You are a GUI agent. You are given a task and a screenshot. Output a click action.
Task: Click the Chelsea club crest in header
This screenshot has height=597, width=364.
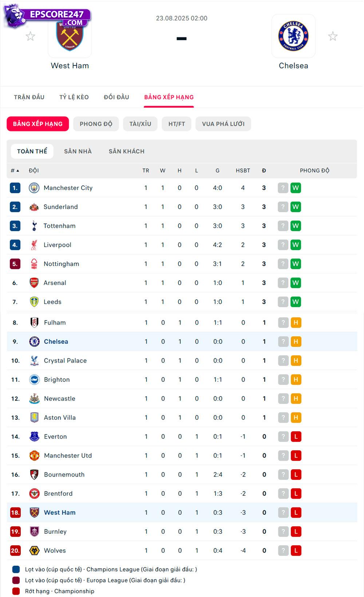(x=293, y=36)
